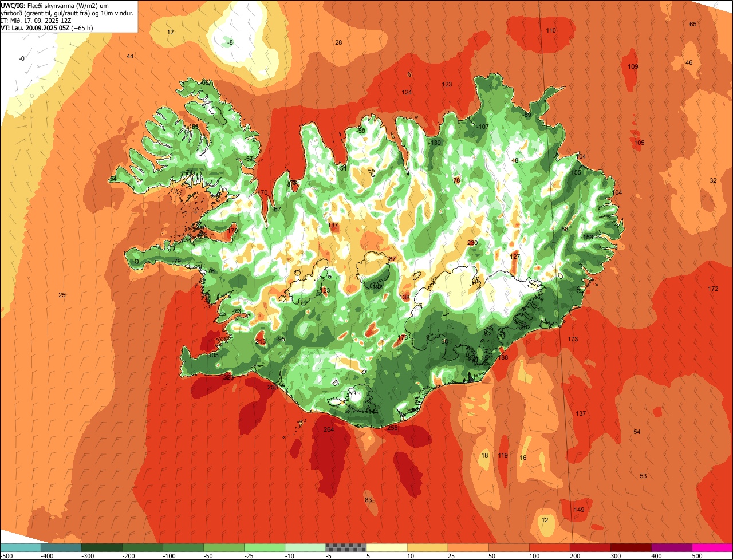Click the value 119 on the map
The image size is (733, 560).
coord(503,455)
